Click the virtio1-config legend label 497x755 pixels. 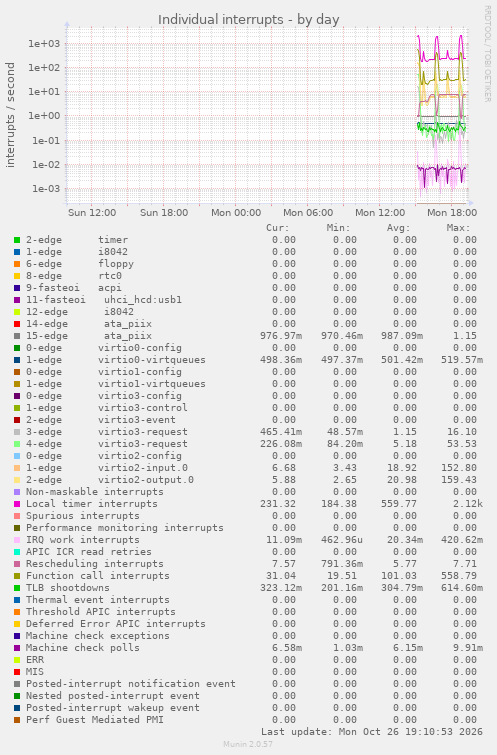coord(140,372)
